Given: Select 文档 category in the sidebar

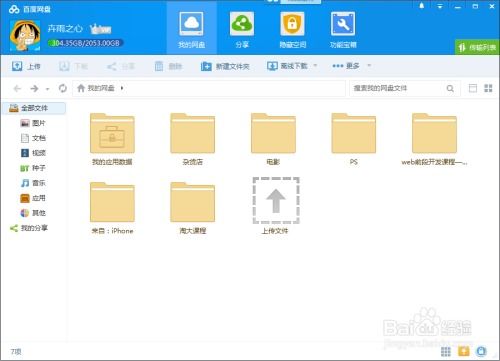Looking at the screenshot, I should coord(33,138).
